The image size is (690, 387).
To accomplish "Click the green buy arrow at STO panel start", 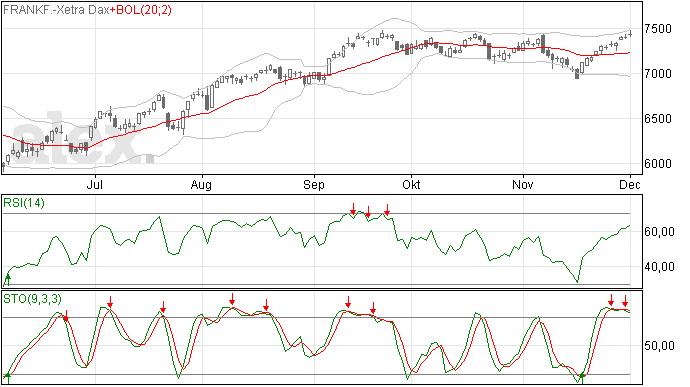I will (7, 377).
